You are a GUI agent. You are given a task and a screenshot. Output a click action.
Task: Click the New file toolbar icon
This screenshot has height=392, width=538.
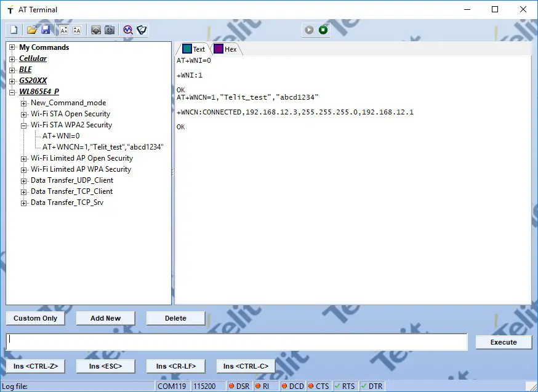click(x=14, y=30)
